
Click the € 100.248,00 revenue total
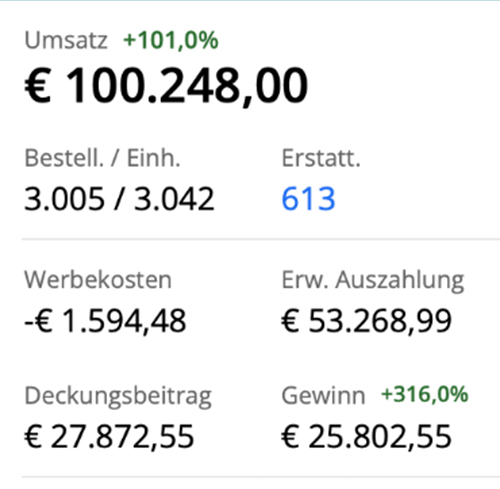click(166, 86)
